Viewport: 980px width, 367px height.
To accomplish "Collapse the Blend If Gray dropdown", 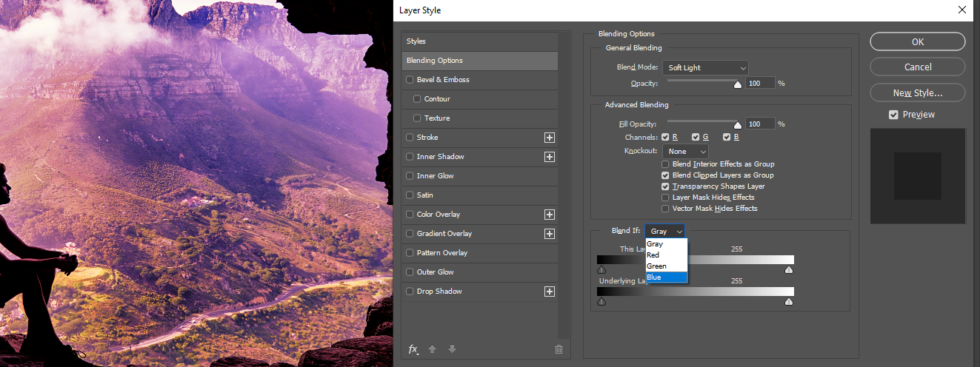I will coord(664,232).
